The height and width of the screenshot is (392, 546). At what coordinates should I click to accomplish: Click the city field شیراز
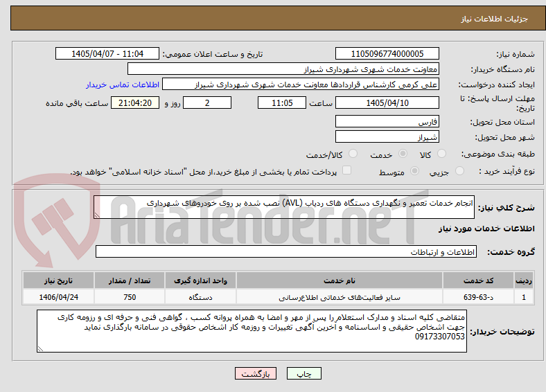click(387, 136)
